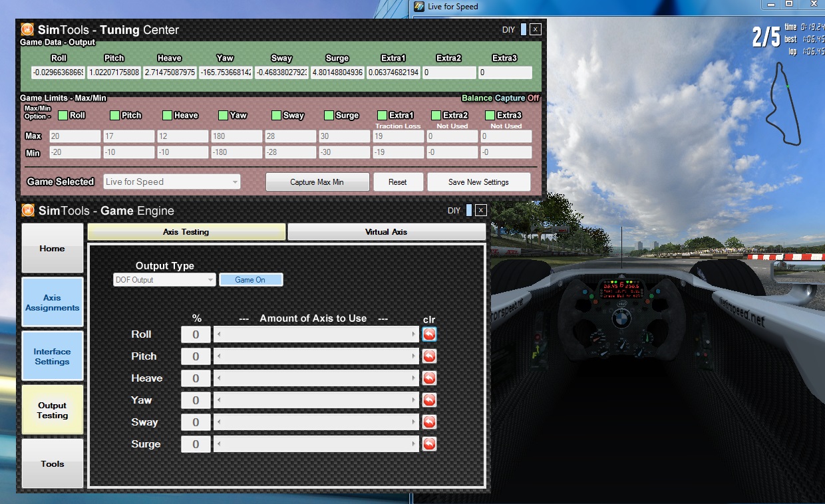Open the Interface Settings section

pyautogui.click(x=53, y=356)
